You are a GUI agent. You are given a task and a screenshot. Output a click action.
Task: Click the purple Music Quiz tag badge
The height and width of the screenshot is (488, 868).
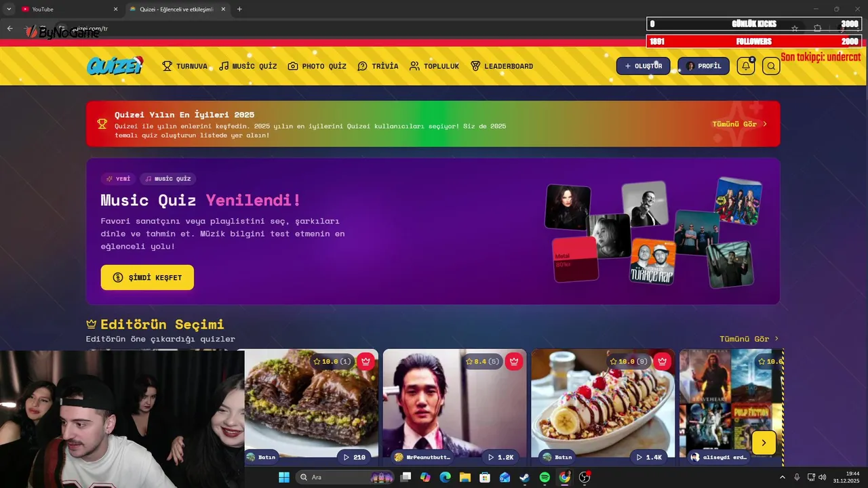coord(168,179)
